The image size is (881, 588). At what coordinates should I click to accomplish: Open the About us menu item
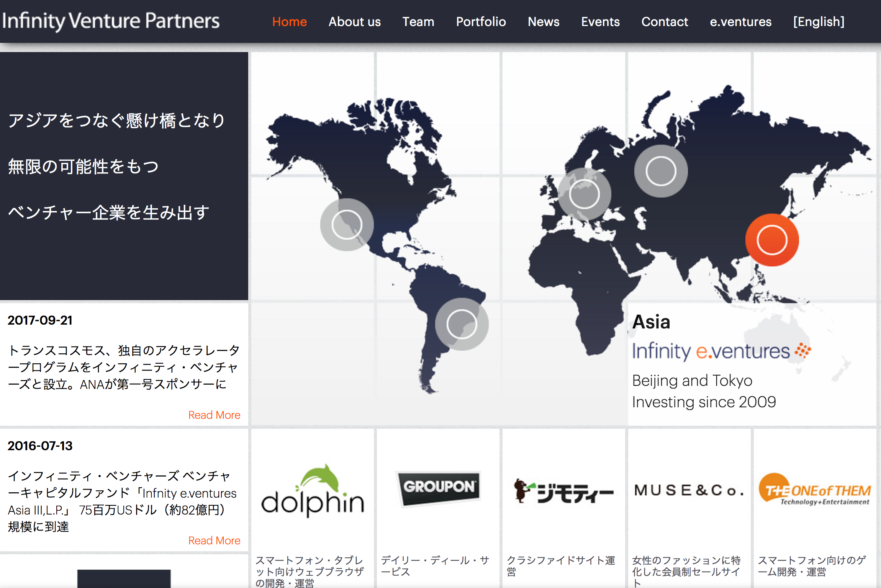[x=354, y=22]
